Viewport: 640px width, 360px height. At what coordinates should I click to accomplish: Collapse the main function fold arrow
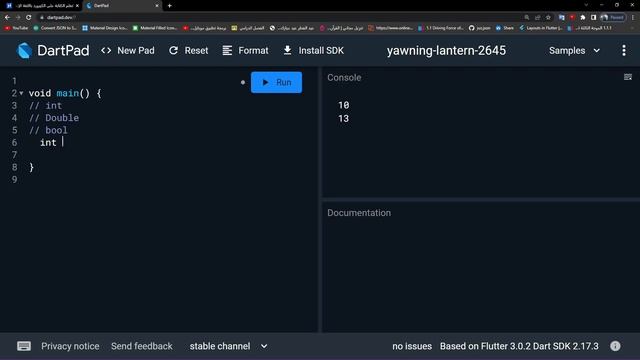[x=21, y=93]
